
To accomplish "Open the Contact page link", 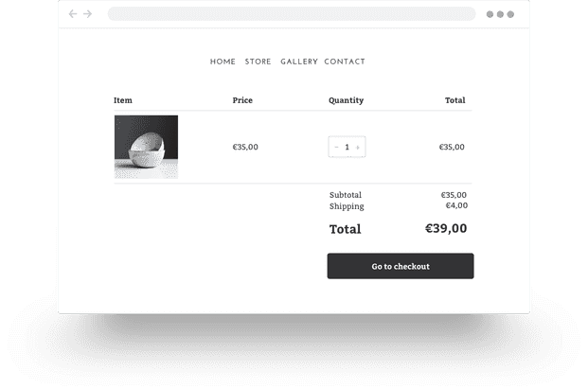I will pyautogui.click(x=345, y=62).
